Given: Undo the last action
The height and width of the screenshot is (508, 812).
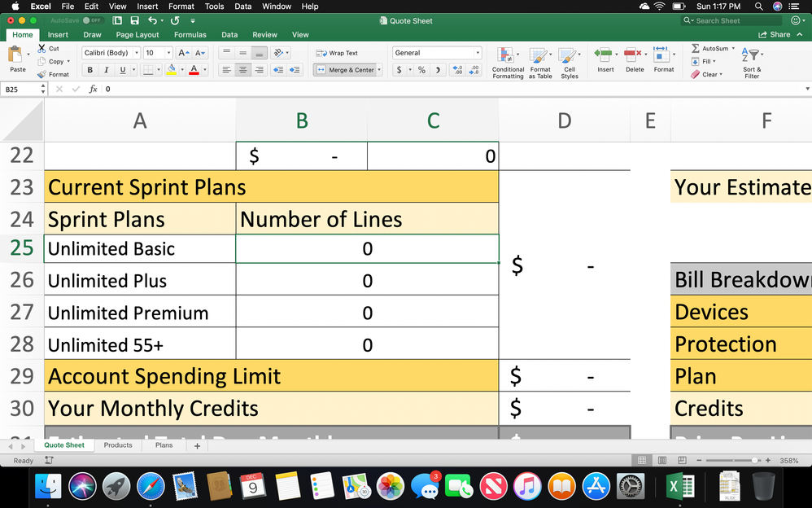Looking at the screenshot, I should coord(152,20).
